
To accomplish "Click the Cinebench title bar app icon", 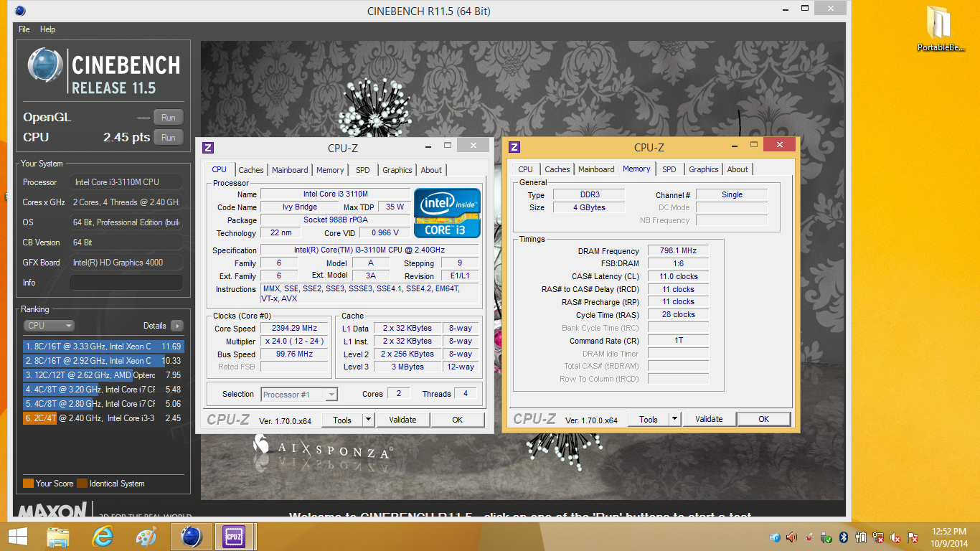I will (x=20, y=11).
